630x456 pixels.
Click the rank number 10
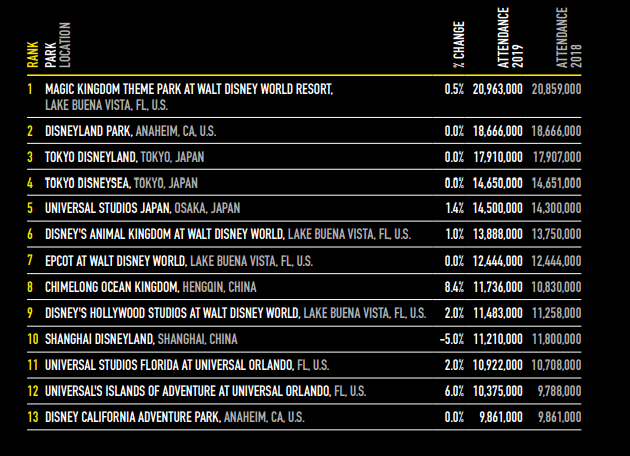33,339
